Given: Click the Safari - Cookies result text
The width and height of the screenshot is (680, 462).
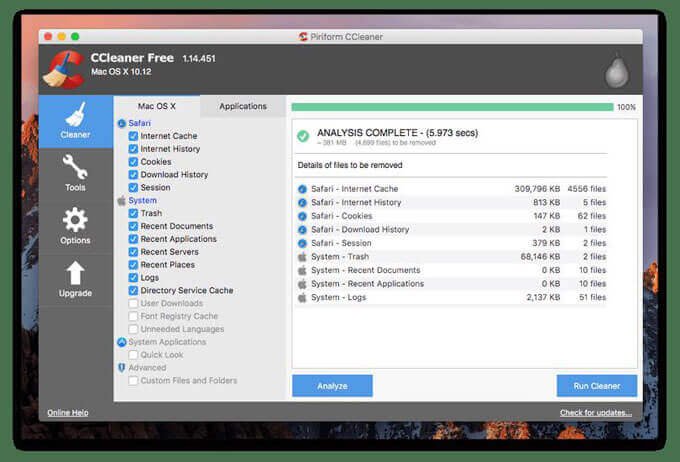Looking at the screenshot, I should [342, 216].
